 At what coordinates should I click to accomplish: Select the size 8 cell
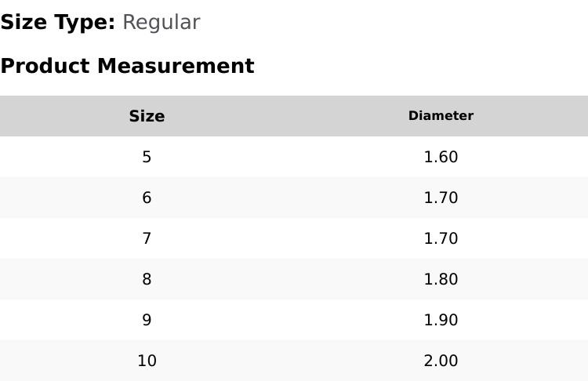(147, 280)
